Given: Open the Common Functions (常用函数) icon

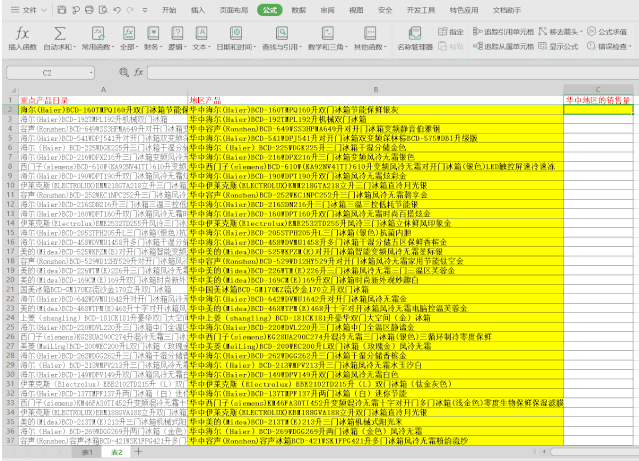Looking at the screenshot, I should tap(98, 33).
